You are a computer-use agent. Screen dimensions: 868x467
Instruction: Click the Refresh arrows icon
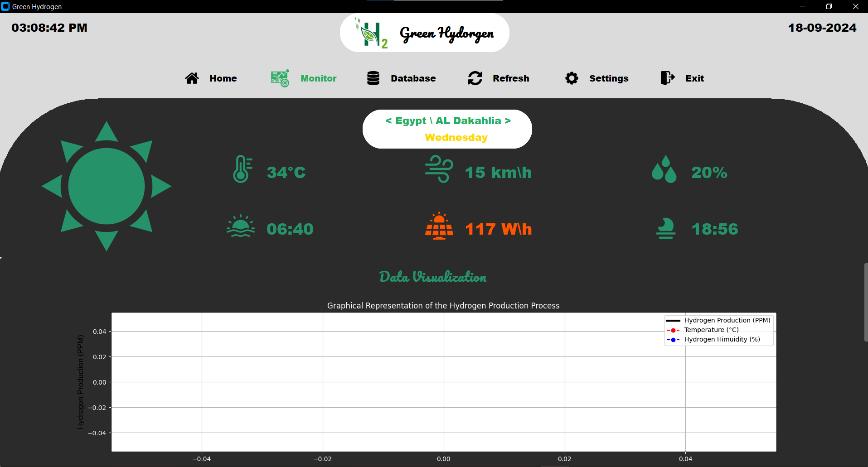(x=475, y=78)
